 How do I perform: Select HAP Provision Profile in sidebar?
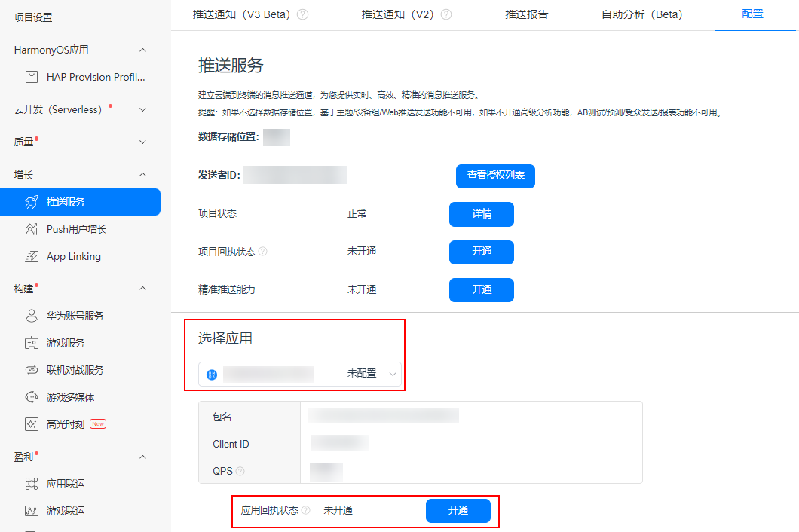tap(95, 77)
